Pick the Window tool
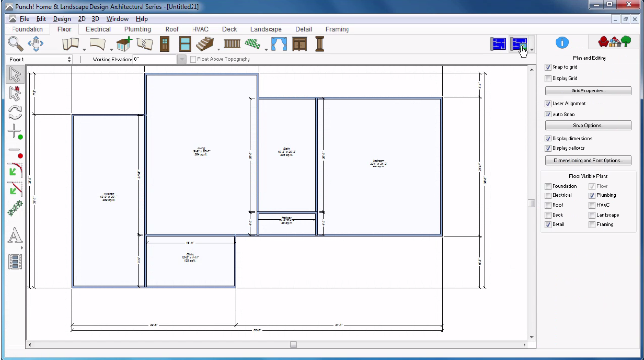This screenshot has height=360, width=644. [185, 43]
